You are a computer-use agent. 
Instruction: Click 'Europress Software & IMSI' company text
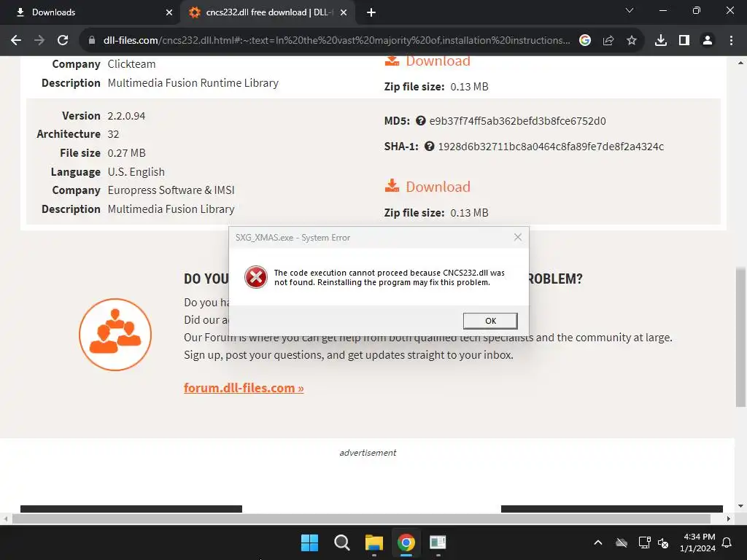pyautogui.click(x=171, y=190)
